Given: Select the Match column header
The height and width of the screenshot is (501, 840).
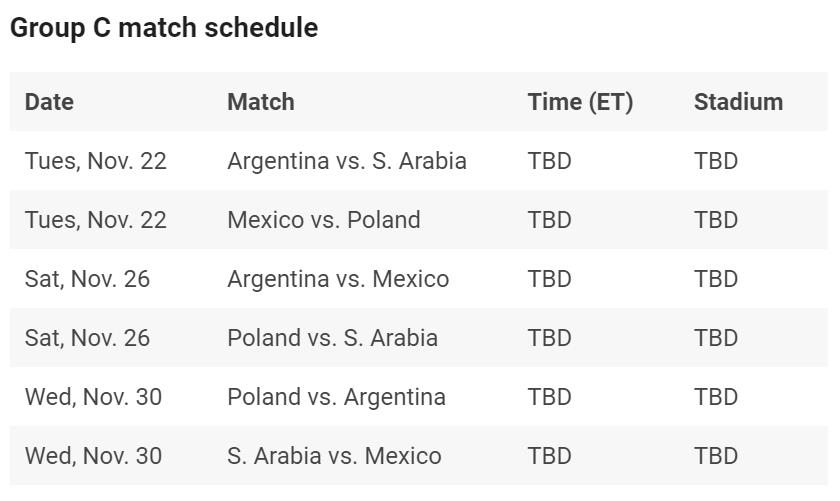Looking at the screenshot, I should click(261, 102).
